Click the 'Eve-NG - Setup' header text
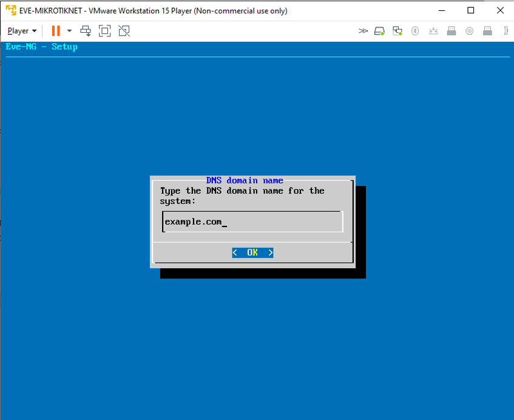Viewport: 514px width, 420px height. coord(42,47)
